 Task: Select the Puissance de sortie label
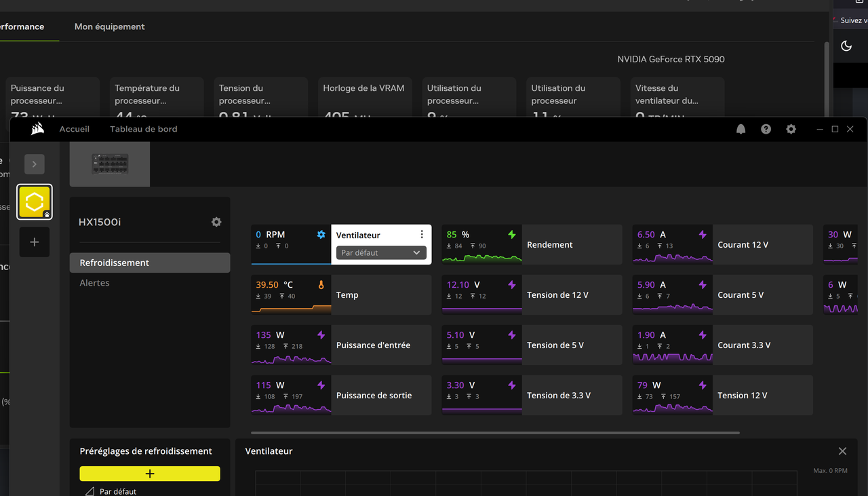click(374, 396)
